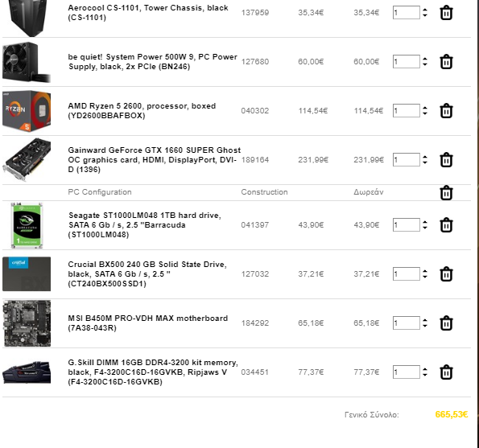This screenshot has width=479, height=448.
Task: Focus quantity box for Gainward graphics card
Action: point(406,159)
